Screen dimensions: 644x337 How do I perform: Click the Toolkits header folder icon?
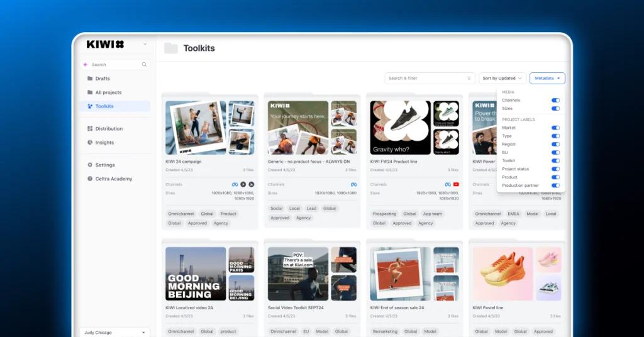coord(171,48)
